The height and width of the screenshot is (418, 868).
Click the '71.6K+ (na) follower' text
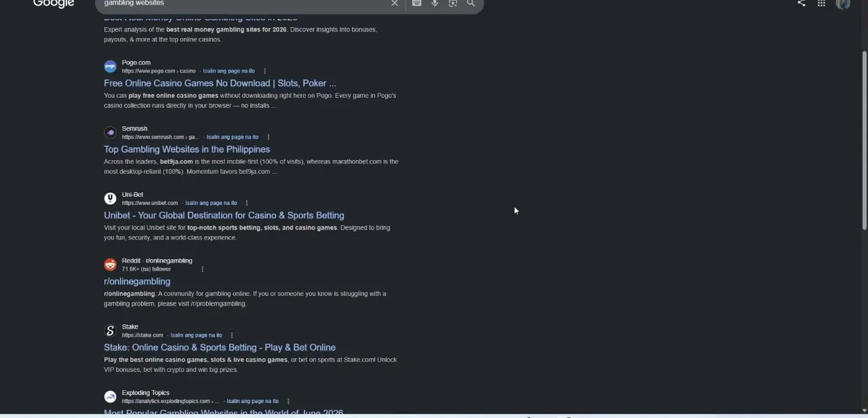pos(146,269)
